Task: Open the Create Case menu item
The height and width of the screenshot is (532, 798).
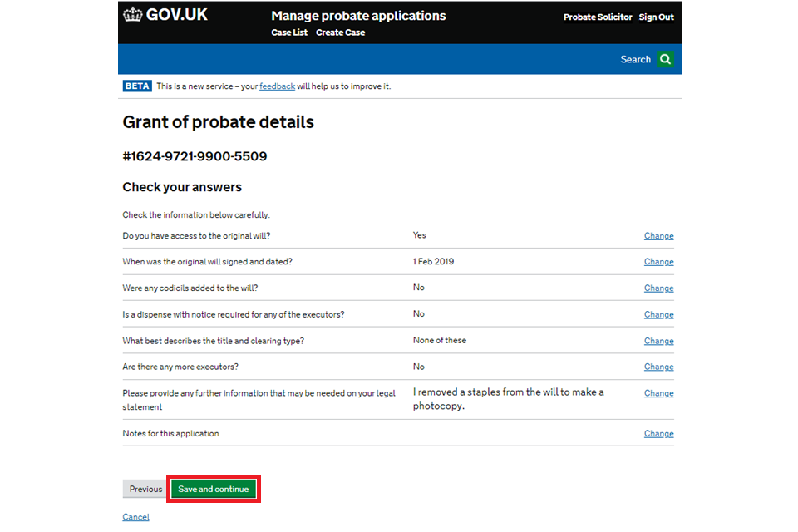Action: point(340,32)
